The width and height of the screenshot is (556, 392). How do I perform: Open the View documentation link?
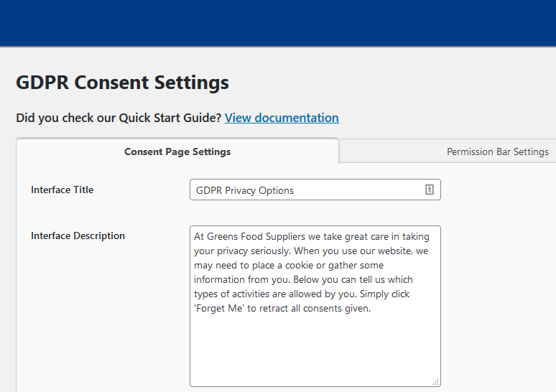(282, 118)
